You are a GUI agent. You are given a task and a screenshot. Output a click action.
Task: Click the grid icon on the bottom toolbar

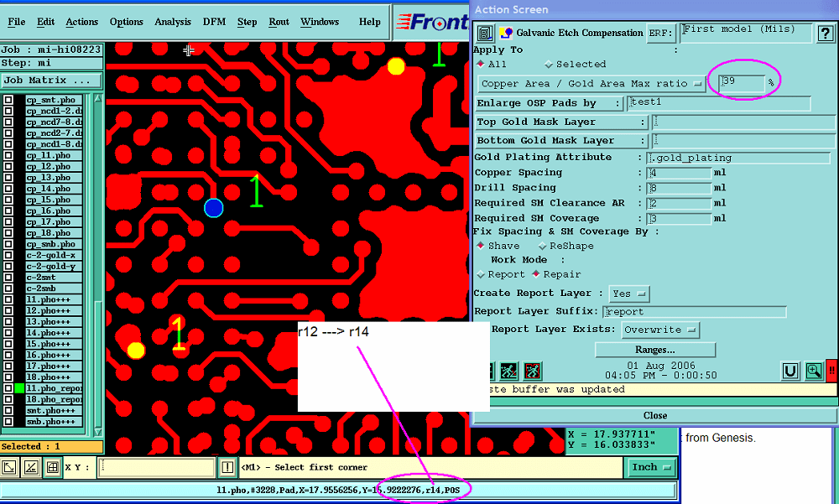click(x=52, y=467)
